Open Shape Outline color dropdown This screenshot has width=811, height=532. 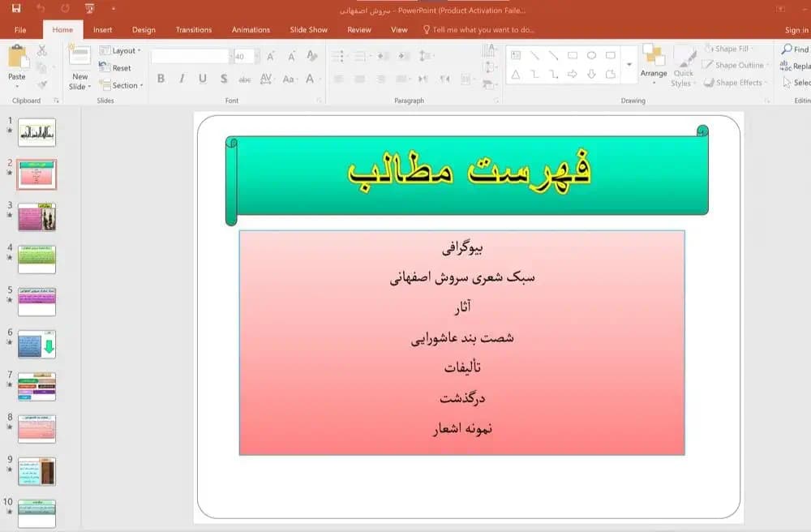736,65
